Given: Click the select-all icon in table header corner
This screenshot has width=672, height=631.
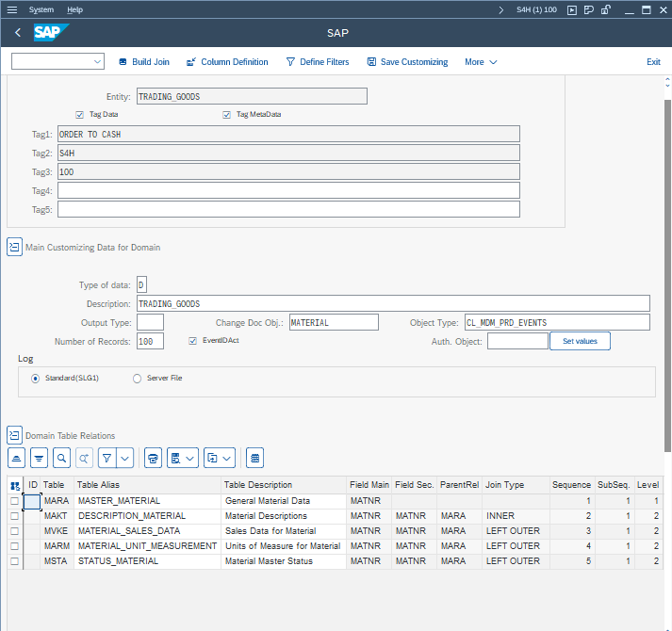Looking at the screenshot, I should point(14,485).
